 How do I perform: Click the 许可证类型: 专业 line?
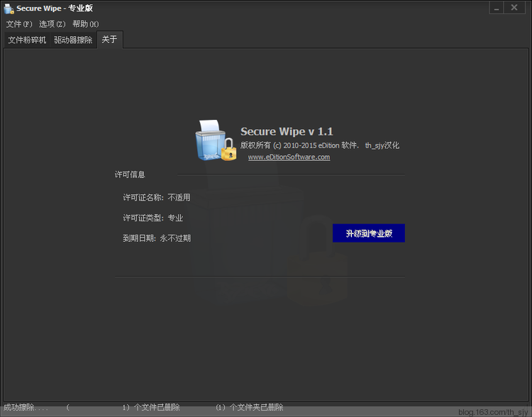(x=153, y=218)
